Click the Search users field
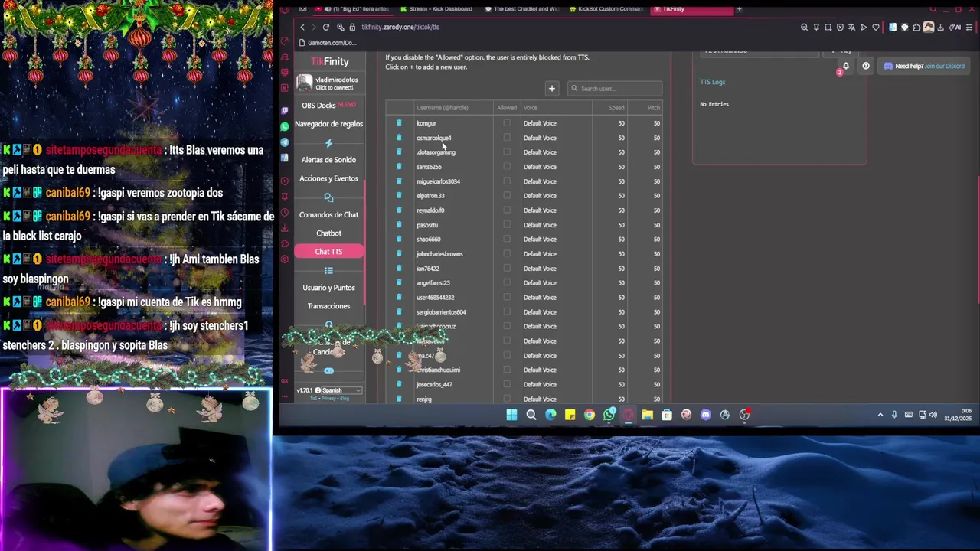The image size is (980, 551). point(615,89)
